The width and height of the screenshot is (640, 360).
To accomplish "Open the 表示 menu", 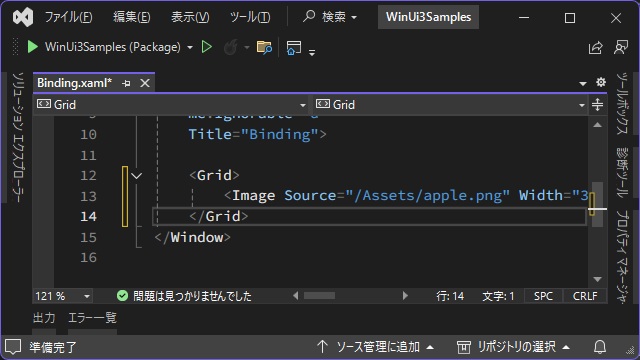I will tap(190, 17).
